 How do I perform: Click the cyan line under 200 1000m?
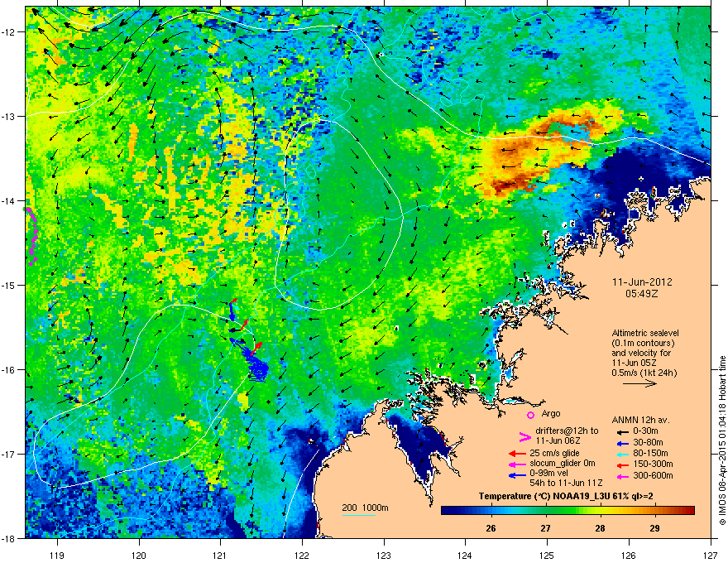click(358, 516)
